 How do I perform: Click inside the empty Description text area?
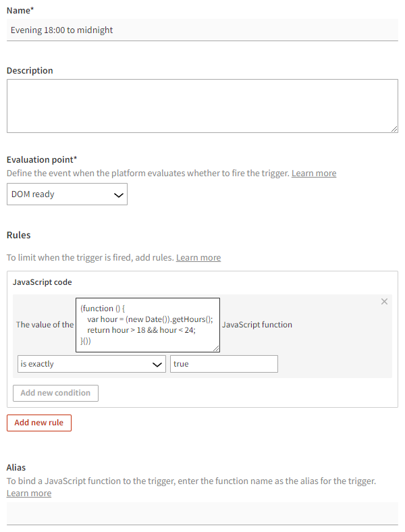pos(202,106)
